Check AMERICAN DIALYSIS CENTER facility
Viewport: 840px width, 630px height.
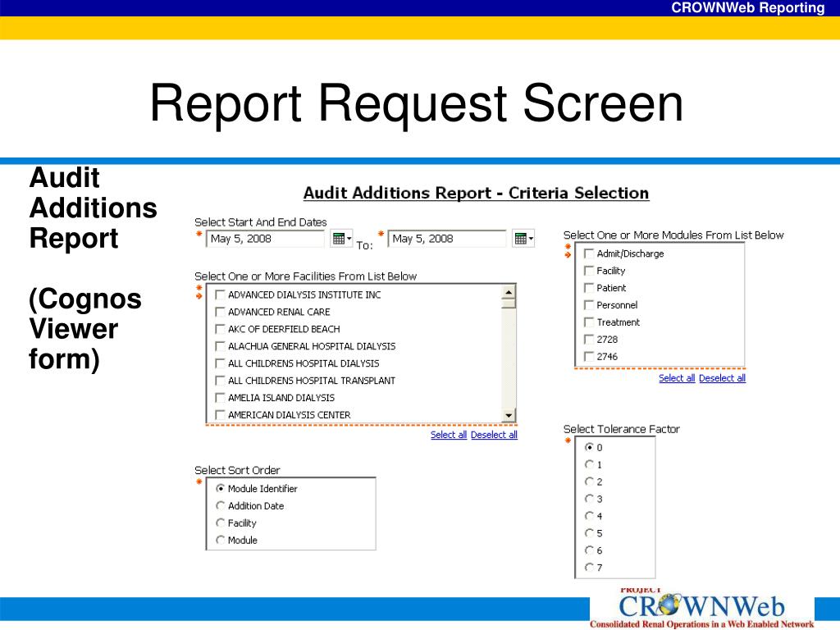[x=220, y=414]
